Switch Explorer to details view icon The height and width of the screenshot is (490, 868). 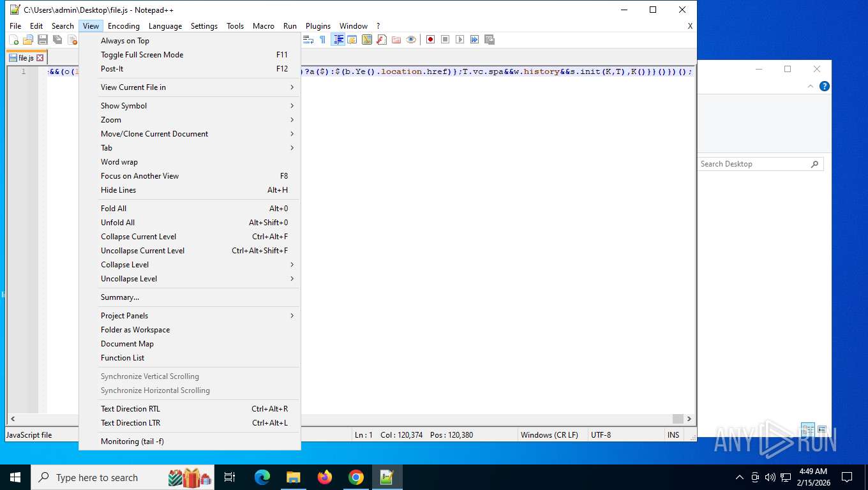(808, 429)
